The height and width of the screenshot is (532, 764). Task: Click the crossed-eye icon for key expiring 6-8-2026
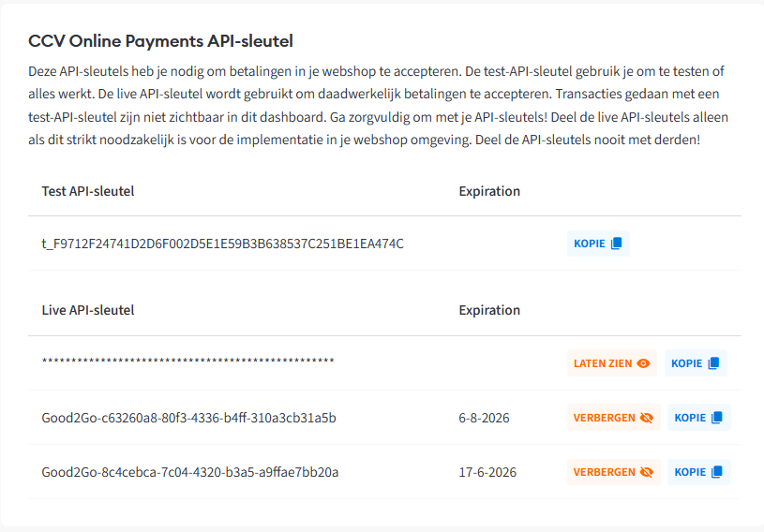tap(646, 418)
